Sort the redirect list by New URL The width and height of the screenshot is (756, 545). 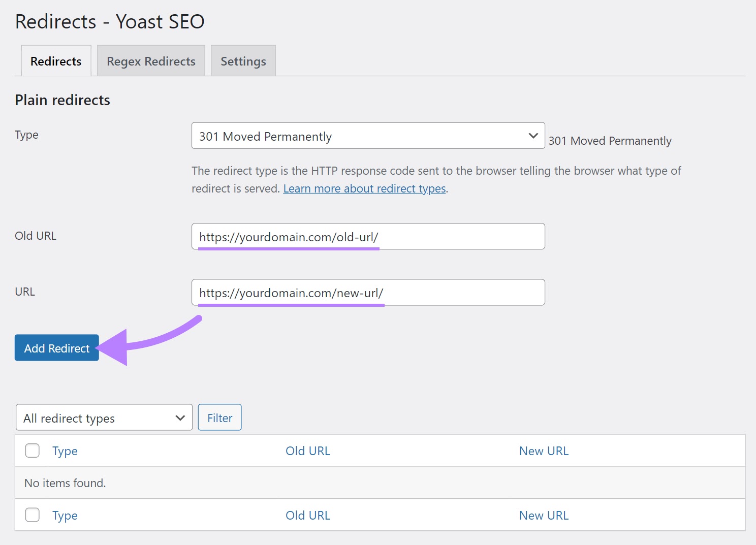coord(543,451)
